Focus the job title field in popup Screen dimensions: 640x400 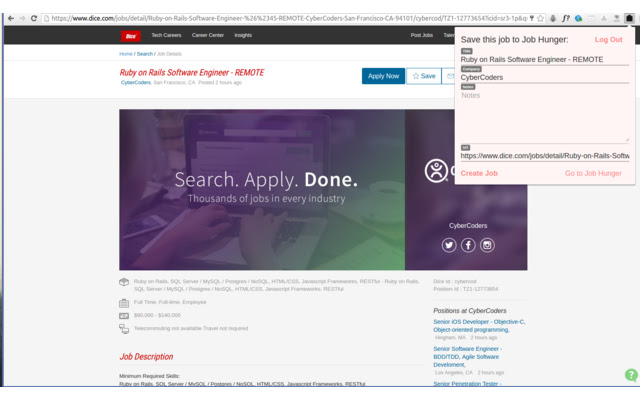[x=544, y=60]
